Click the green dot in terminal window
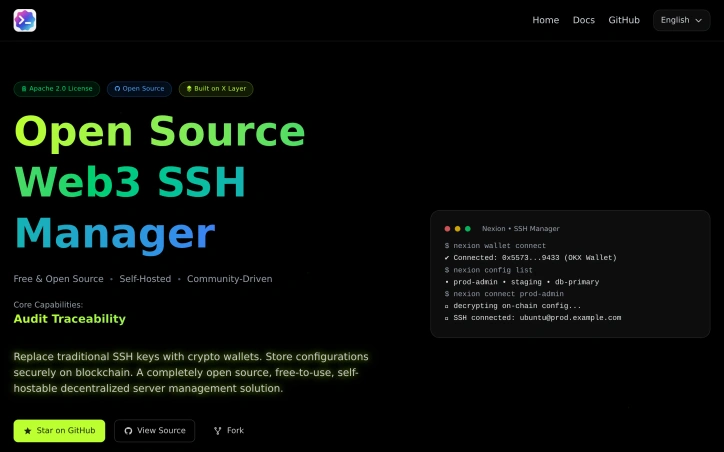The width and height of the screenshot is (724, 452). tap(468, 229)
